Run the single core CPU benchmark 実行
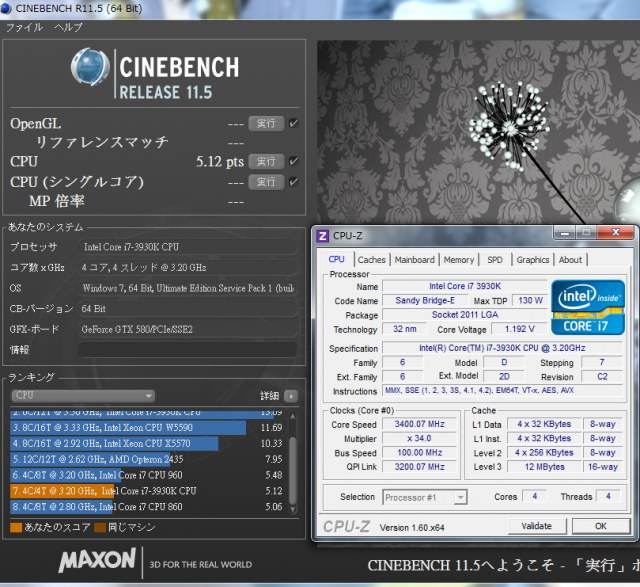This screenshot has height=587, width=640. click(266, 182)
